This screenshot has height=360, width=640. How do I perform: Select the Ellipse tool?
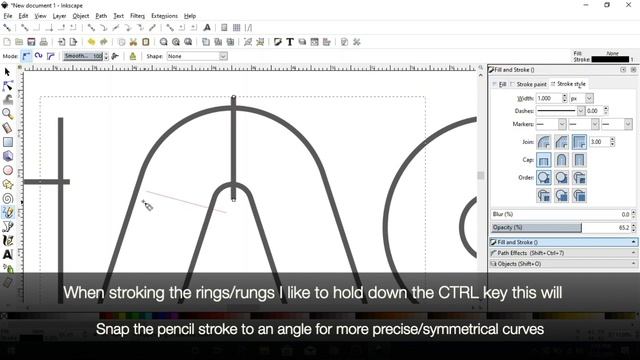[x=7, y=170]
